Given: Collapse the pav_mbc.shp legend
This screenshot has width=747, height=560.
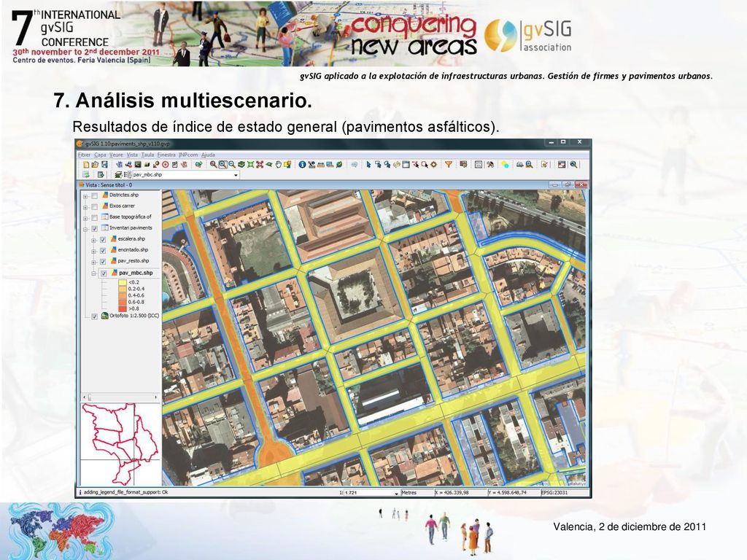Looking at the screenshot, I should coord(94,274).
